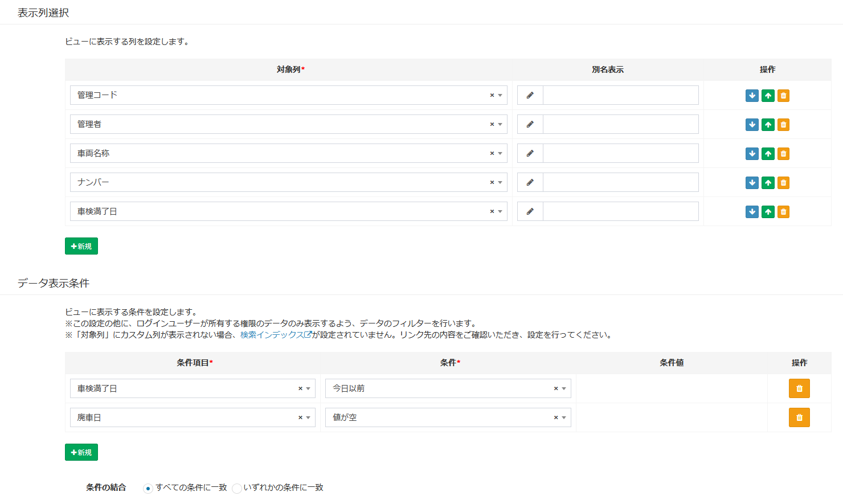The image size is (843, 504).
Task: Add a new display column with 新規
Action: [x=81, y=246]
